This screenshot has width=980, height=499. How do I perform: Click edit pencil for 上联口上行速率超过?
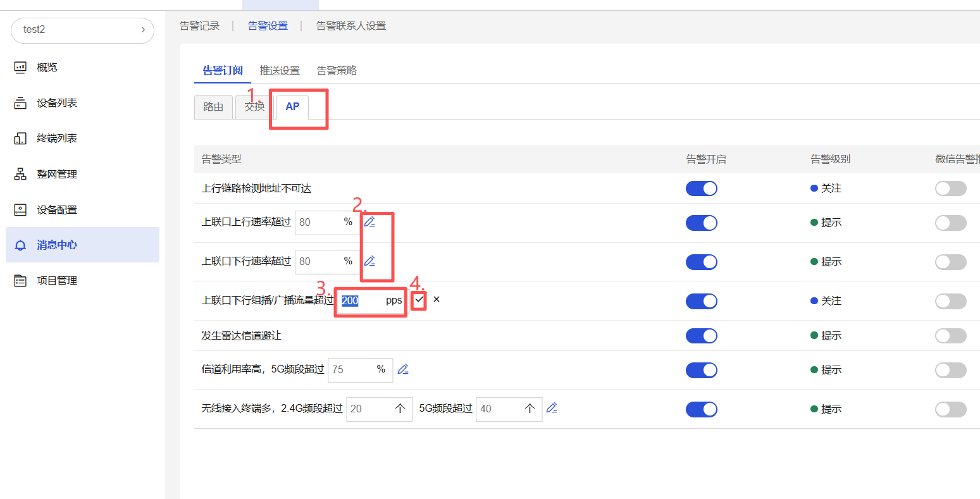[x=369, y=222]
